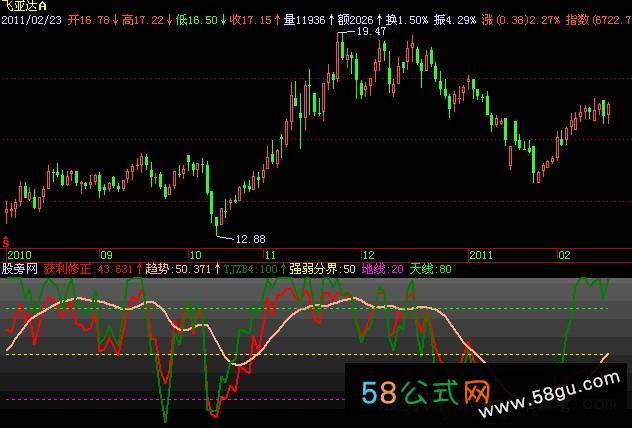Viewport: 632px width, 428px height.
Task: Click the lowest price label 12.88
Action: (x=250, y=239)
